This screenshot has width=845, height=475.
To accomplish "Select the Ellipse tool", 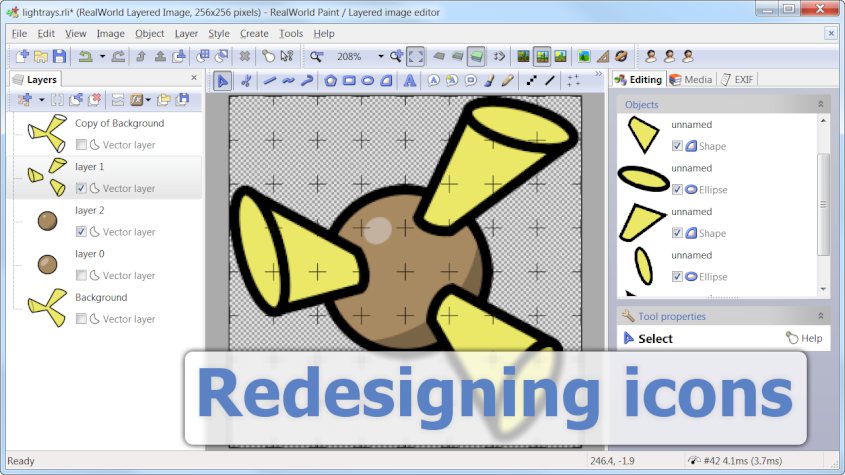I will pyautogui.click(x=368, y=81).
